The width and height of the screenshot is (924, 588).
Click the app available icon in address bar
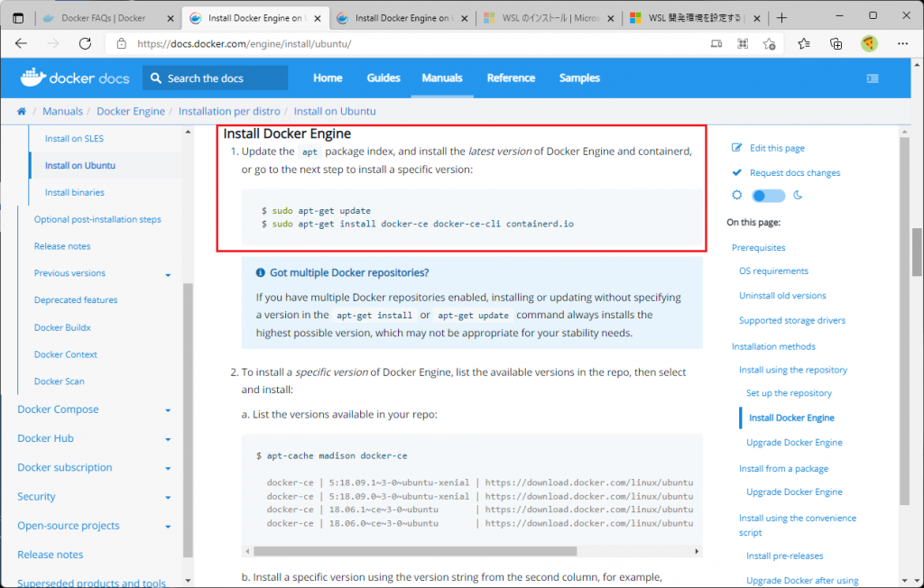pos(716,43)
